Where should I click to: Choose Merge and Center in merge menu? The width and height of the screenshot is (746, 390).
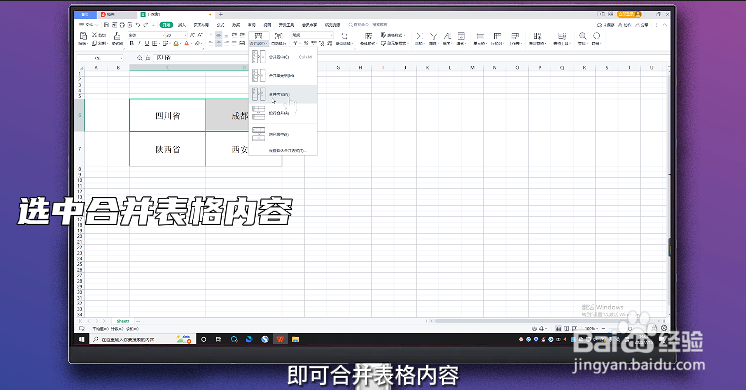(283, 57)
